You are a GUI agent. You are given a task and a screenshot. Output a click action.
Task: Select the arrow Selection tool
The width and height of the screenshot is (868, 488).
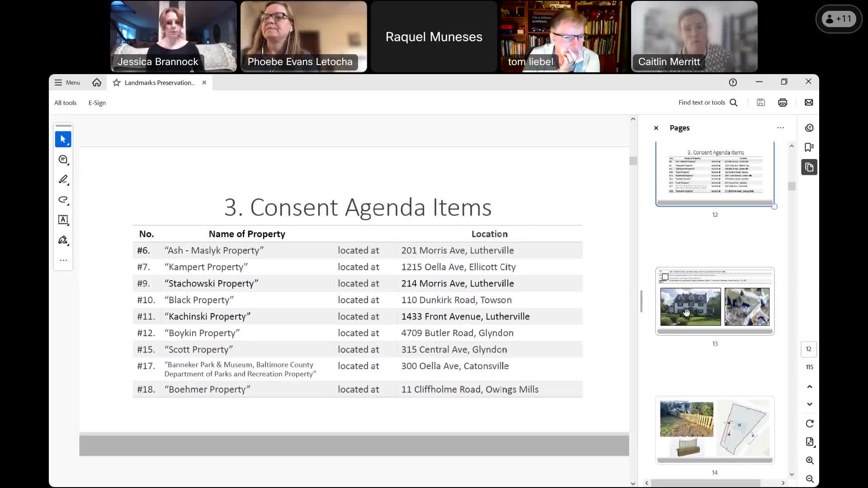(x=63, y=140)
